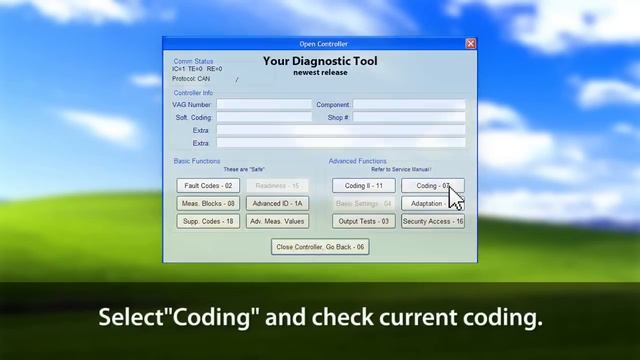Viewport: 640px width, 360px height.
Task: Click the second Extra field
Action: click(341, 143)
